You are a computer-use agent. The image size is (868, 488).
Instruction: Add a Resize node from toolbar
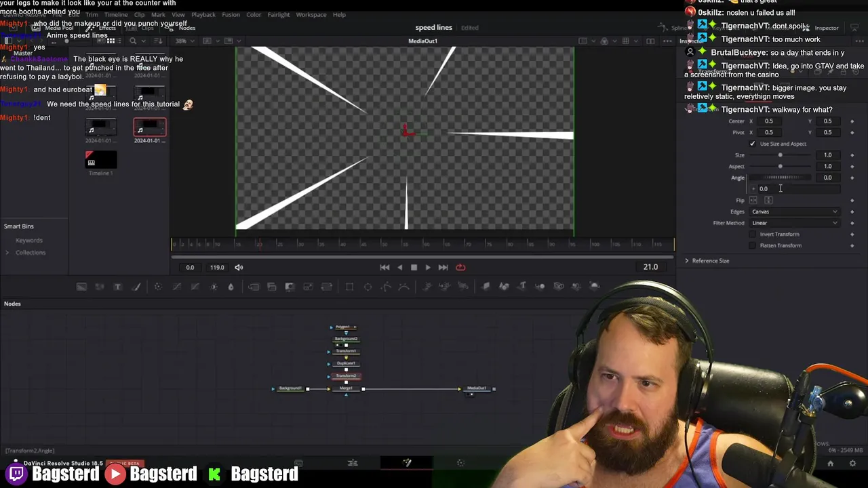click(308, 287)
